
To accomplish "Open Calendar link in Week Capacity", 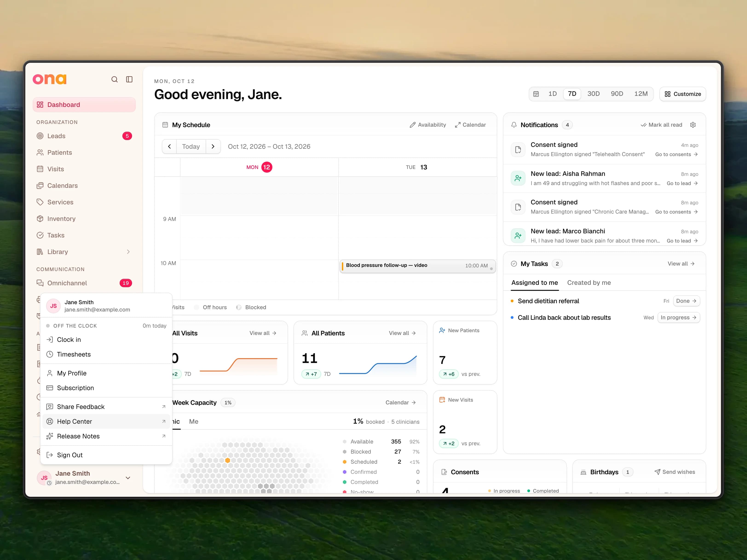I will click(x=401, y=403).
